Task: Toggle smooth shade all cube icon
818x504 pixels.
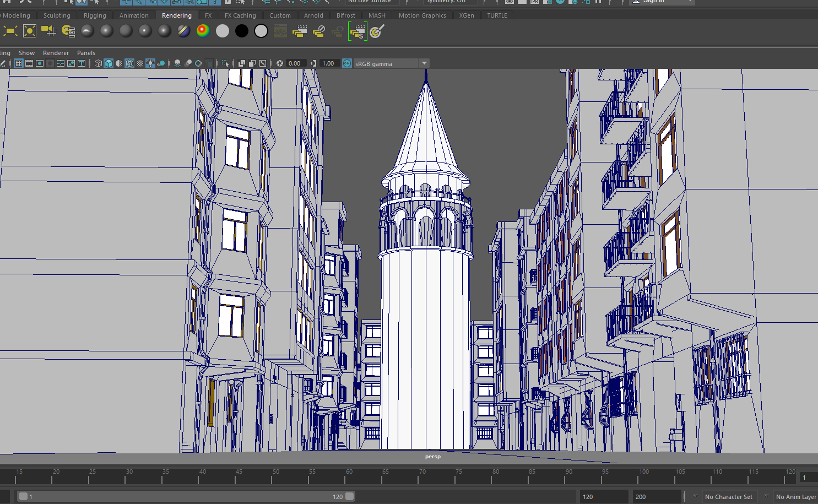Action: pyautogui.click(x=109, y=63)
